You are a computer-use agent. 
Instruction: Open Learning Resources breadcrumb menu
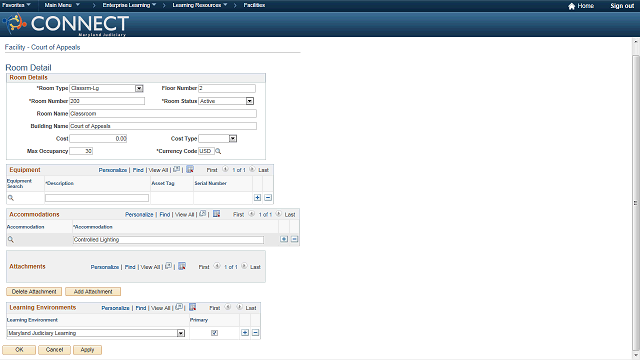[x=200, y=5]
